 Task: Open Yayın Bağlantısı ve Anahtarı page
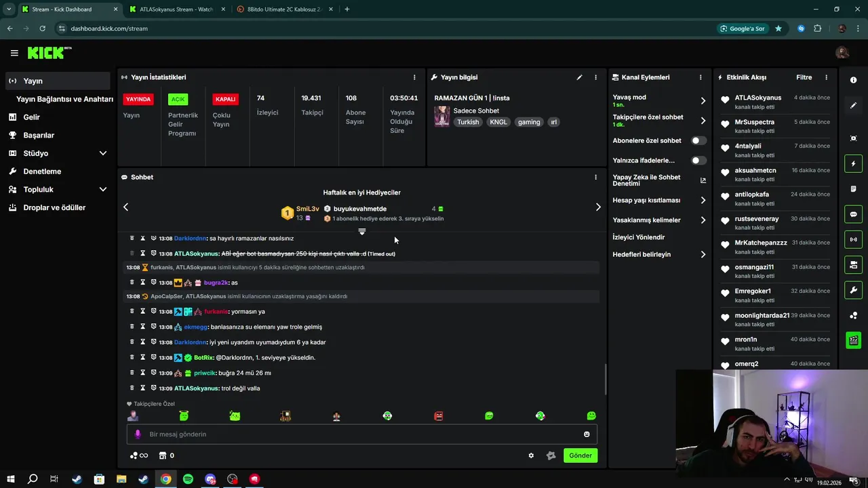tap(64, 99)
